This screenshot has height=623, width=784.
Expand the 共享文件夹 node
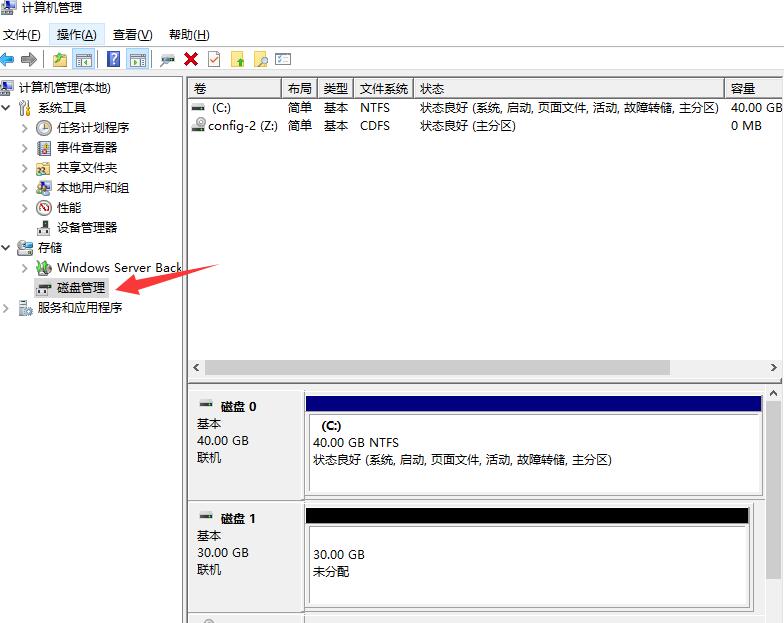24,168
